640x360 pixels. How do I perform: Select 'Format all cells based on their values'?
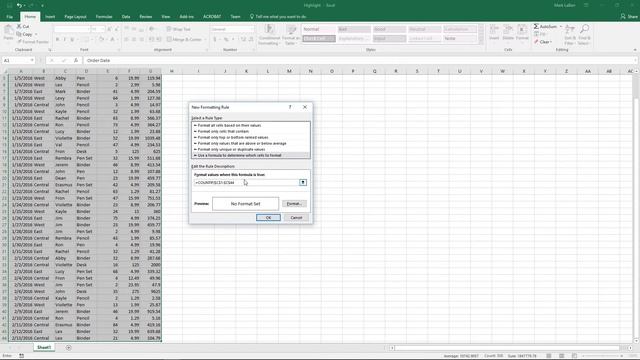[x=229, y=125]
